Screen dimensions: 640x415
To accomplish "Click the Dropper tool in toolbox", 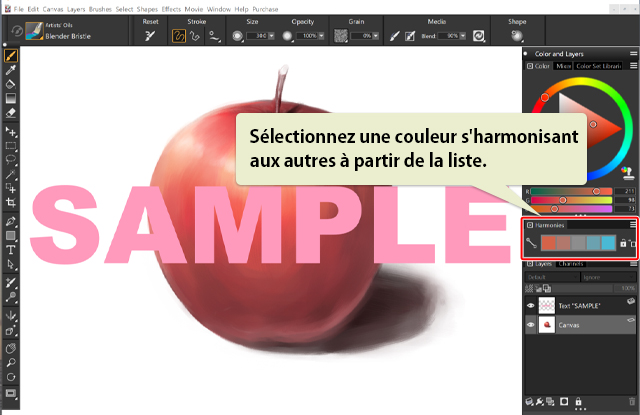I will [11, 71].
